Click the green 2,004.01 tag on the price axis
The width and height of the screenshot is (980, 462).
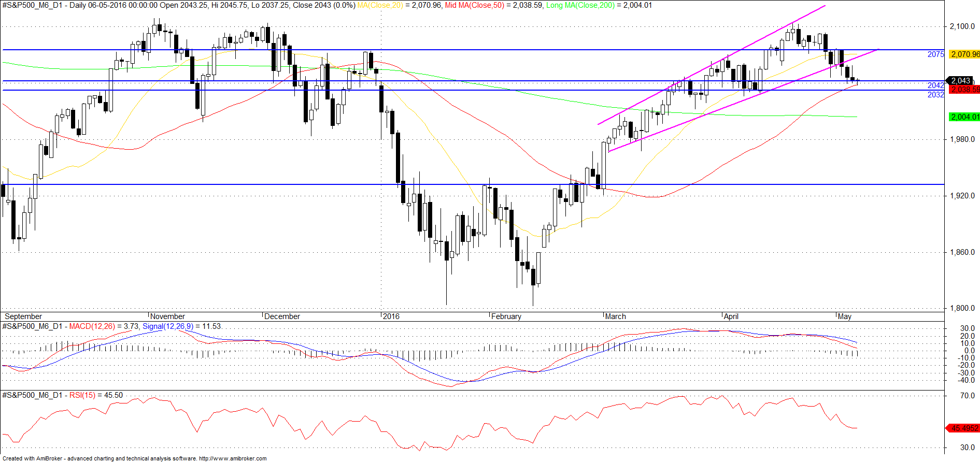coord(964,117)
